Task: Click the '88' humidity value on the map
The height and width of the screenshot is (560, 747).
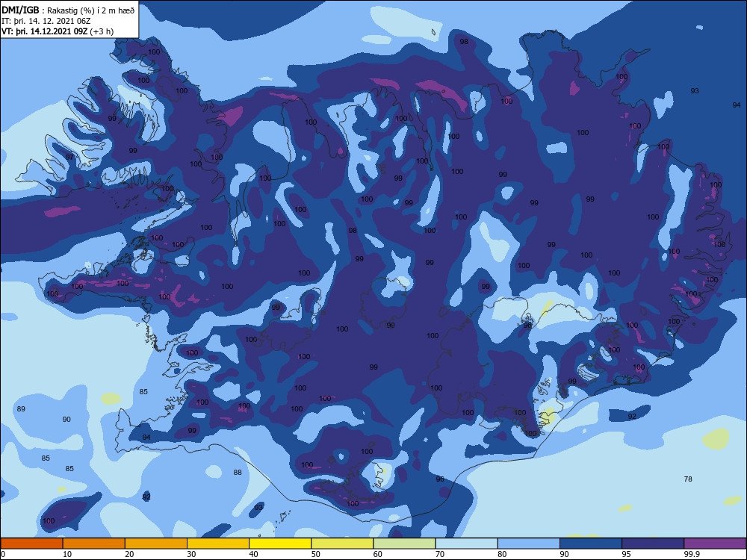Action: 238,473
